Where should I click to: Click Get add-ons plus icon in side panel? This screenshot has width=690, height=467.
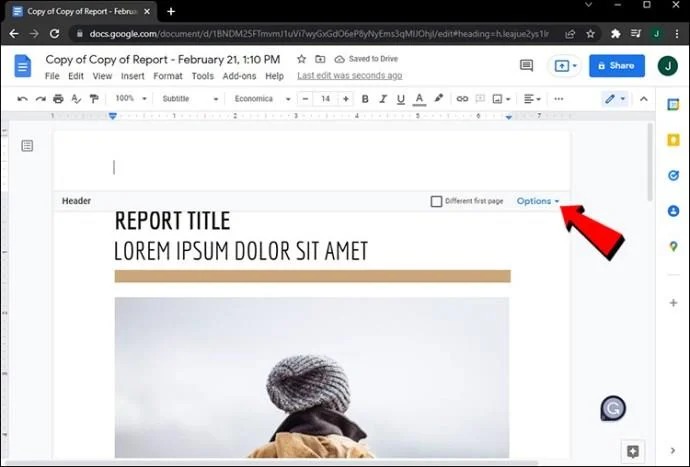pyautogui.click(x=673, y=303)
